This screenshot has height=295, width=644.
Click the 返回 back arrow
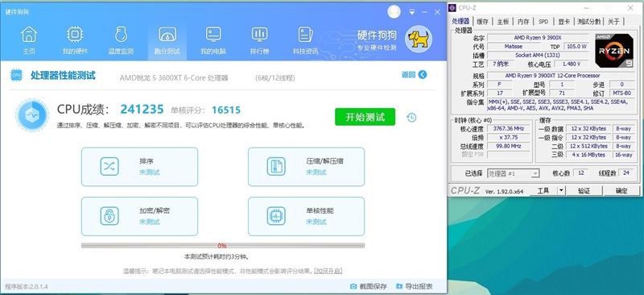(422, 74)
